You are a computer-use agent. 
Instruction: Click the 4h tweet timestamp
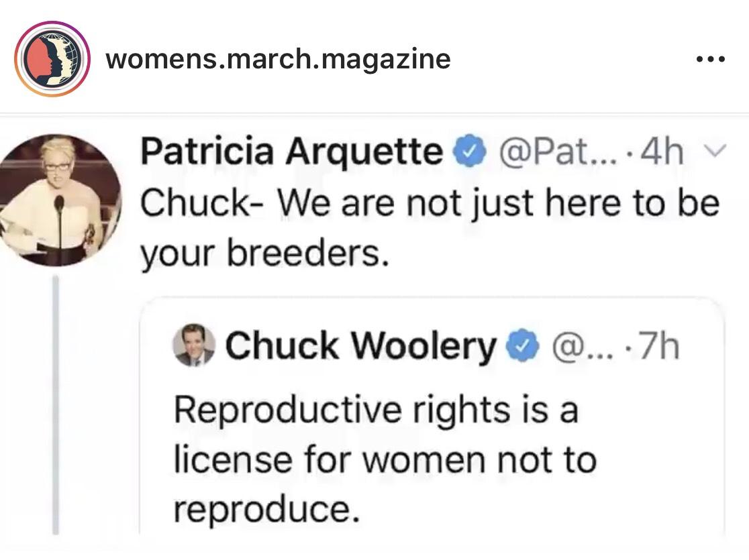coord(662,152)
